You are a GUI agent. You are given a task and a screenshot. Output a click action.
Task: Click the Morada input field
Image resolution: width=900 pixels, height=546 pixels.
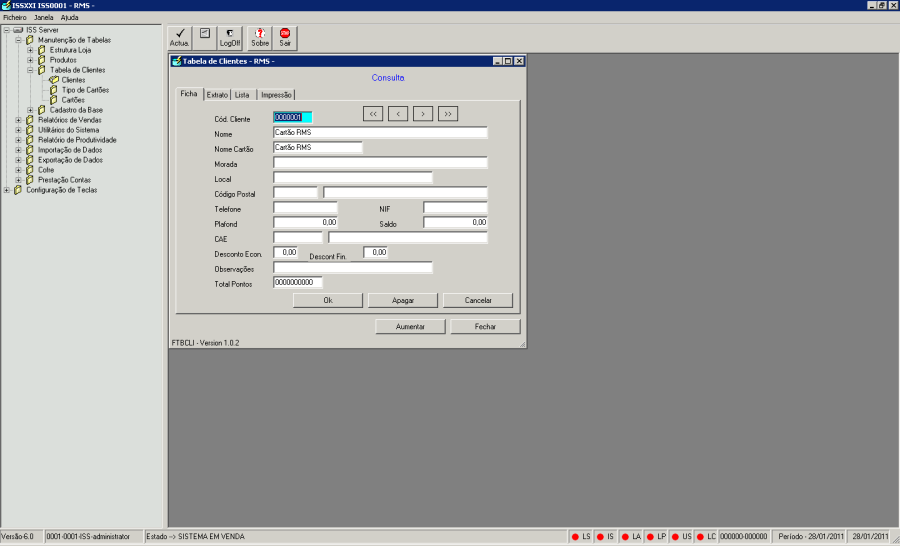[380, 162]
